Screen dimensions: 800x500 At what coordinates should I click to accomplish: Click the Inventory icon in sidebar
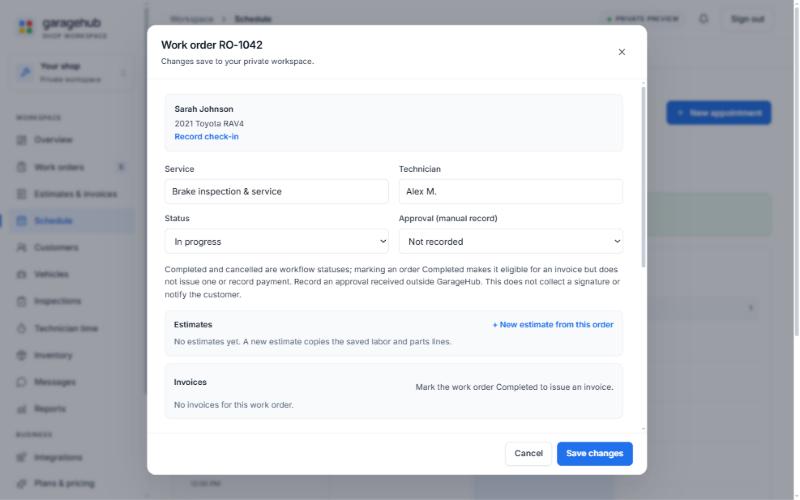coord(21,355)
